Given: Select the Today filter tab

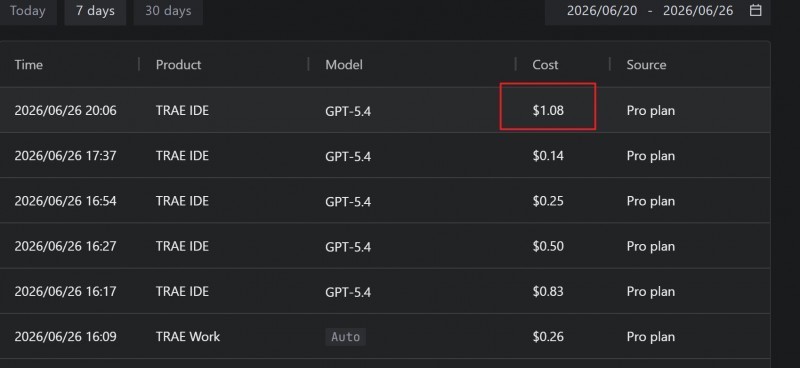Looking at the screenshot, I should tap(28, 11).
